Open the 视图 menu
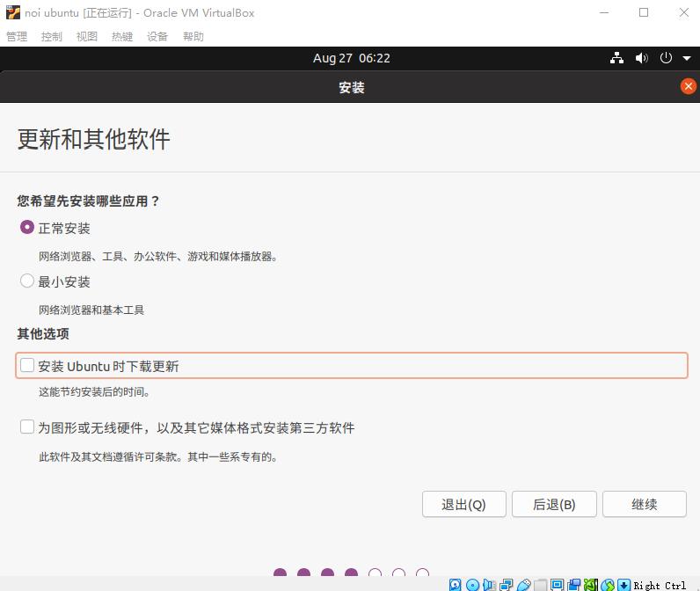The height and width of the screenshot is (591, 700). tap(87, 36)
